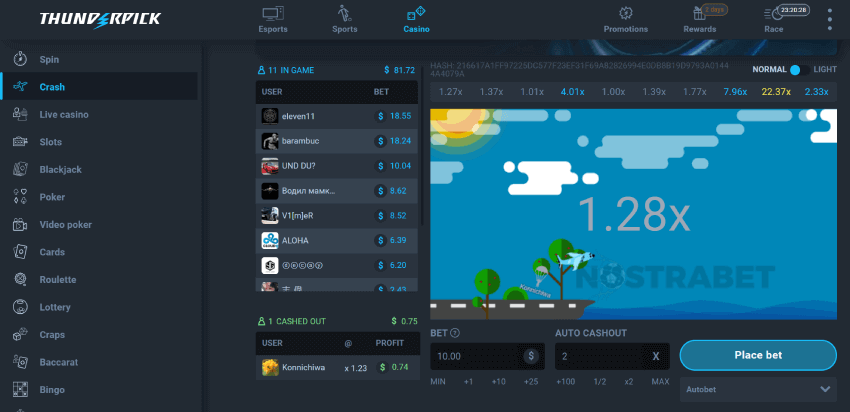Screen dimensions: 850x412
Task: Click the barambuc player row
Action: 337,141
